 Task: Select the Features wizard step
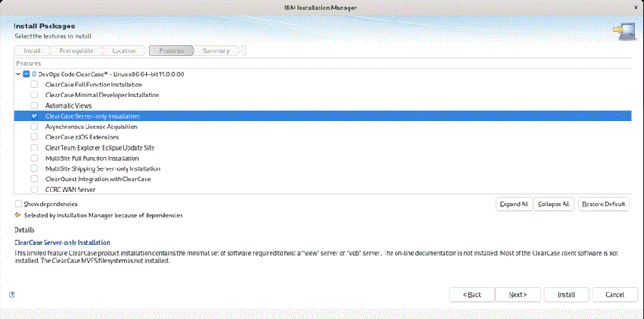pyautogui.click(x=171, y=50)
